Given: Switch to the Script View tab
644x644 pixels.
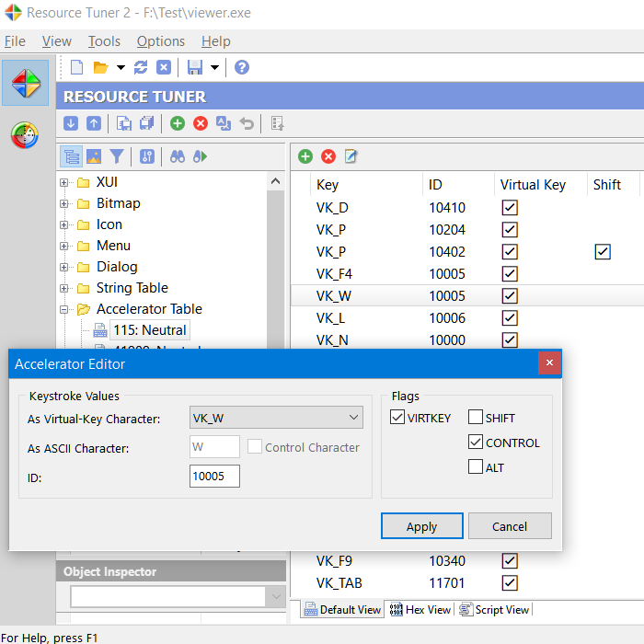Looking at the screenshot, I should [494, 610].
